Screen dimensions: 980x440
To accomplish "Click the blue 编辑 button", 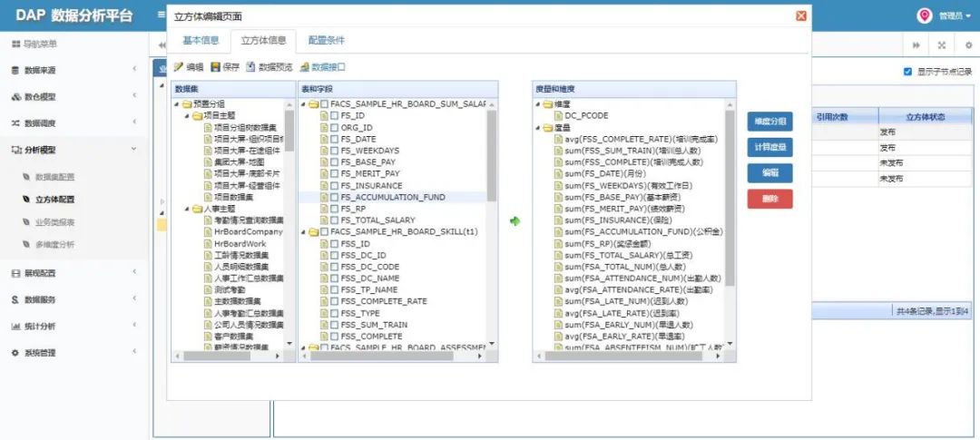I will coord(770,173).
